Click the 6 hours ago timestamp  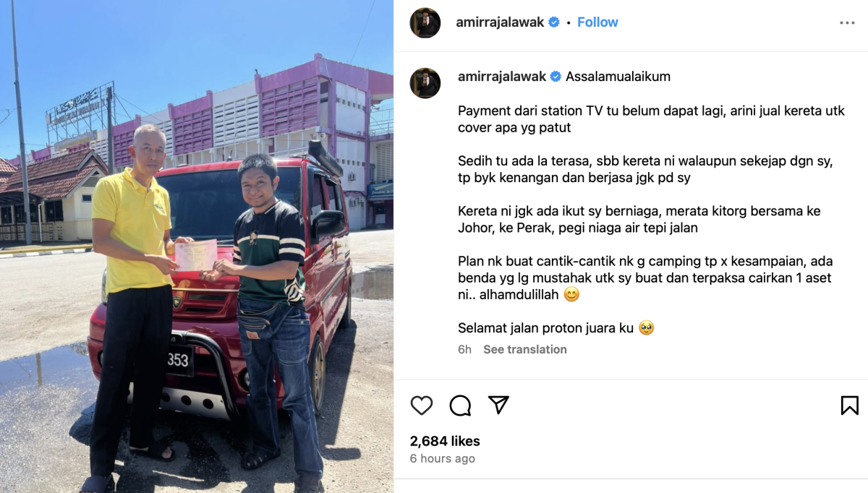click(x=443, y=459)
